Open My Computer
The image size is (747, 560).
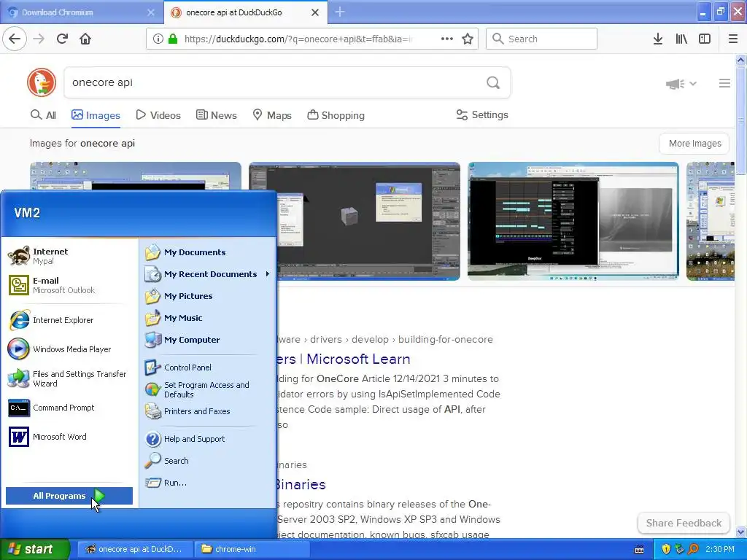tap(208, 340)
